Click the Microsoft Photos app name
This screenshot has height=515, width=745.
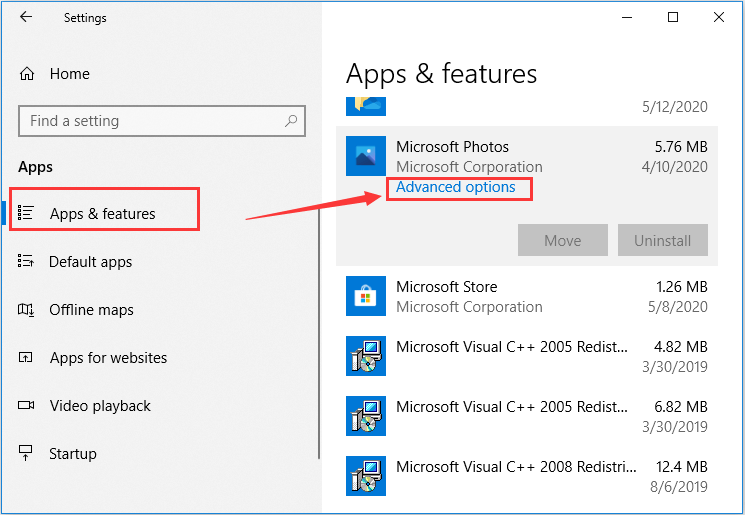(x=452, y=147)
